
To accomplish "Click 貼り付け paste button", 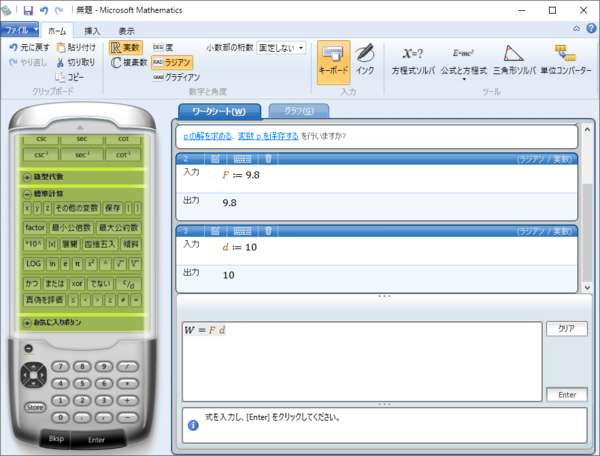I will (76, 47).
